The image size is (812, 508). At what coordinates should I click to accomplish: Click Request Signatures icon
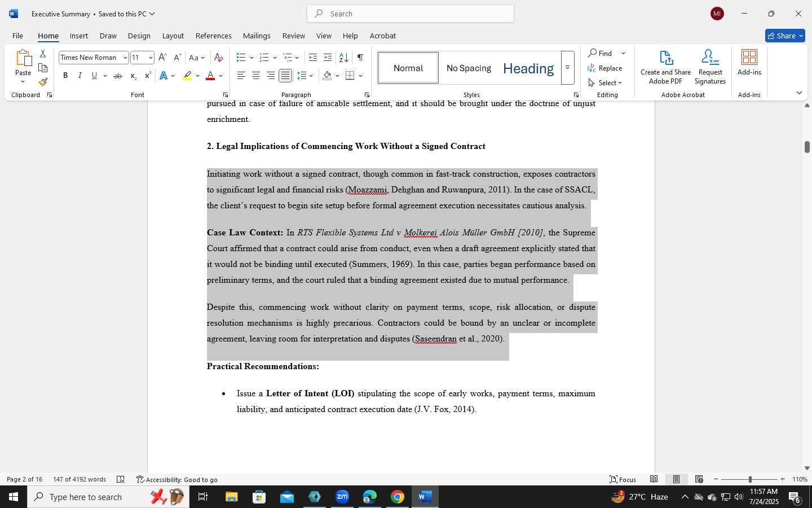tap(710, 67)
